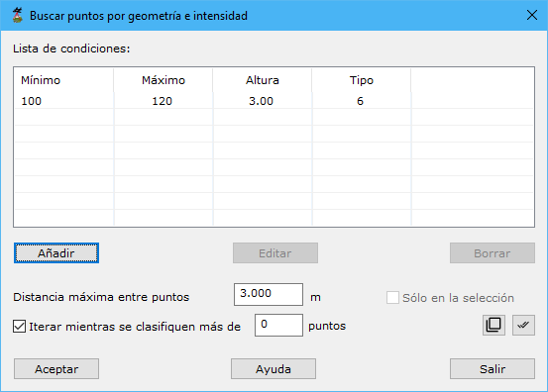The height and width of the screenshot is (392, 548).
Task: Close the 'Buscar puntos' dialog window
Action: click(532, 15)
